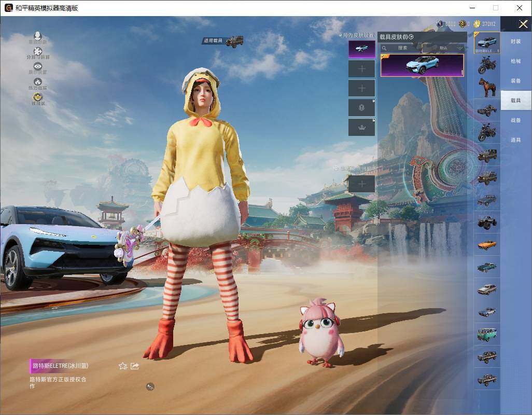Choose the monster truck vehicle icon
The height and width of the screenshot is (415, 532).
(487, 222)
